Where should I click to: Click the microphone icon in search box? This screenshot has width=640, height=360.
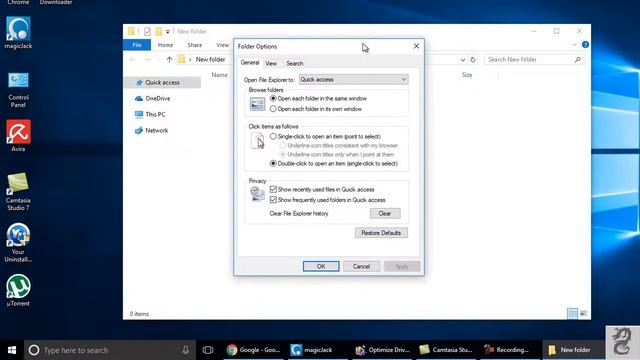(185, 350)
